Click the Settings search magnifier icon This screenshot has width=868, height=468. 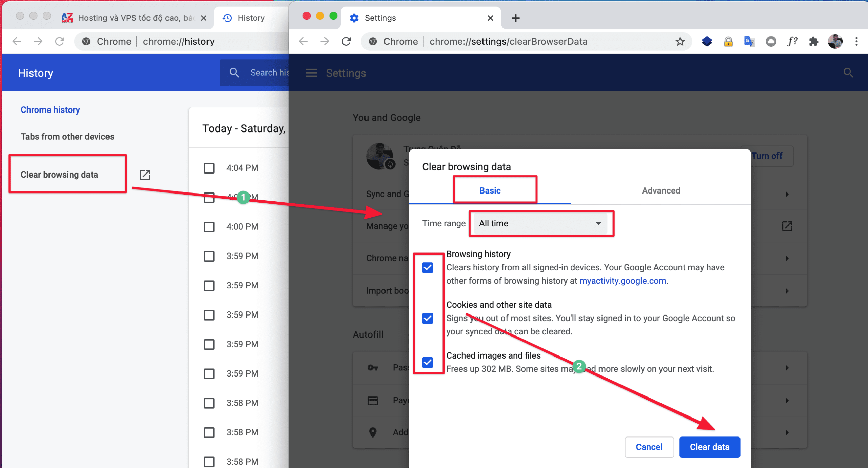(x=848, y=73)
